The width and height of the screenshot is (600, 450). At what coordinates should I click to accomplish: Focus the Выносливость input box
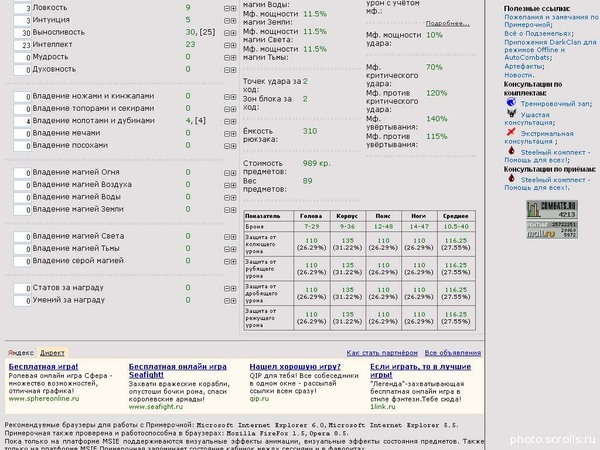click(22, 33)
